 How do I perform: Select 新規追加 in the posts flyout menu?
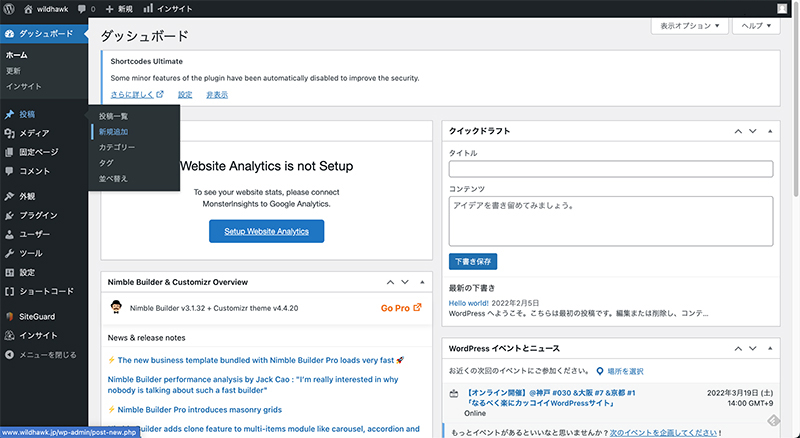coord(113,132)
